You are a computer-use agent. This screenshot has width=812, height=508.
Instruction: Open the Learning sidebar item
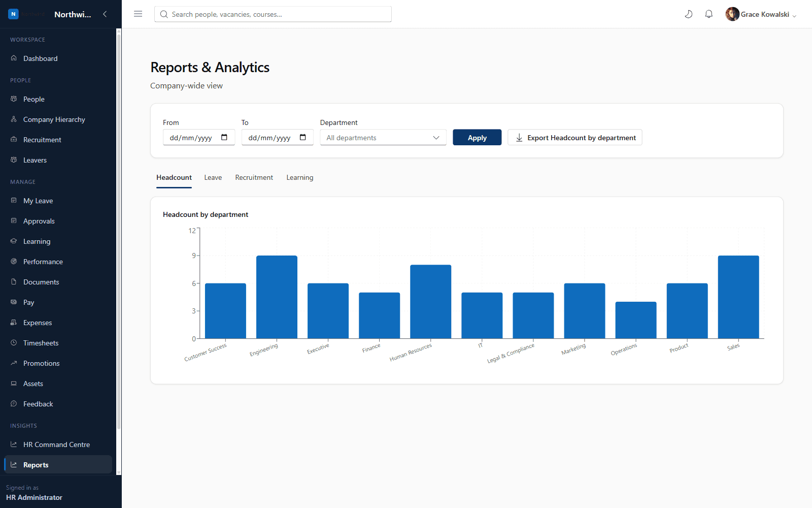click(x=58, y=241)
